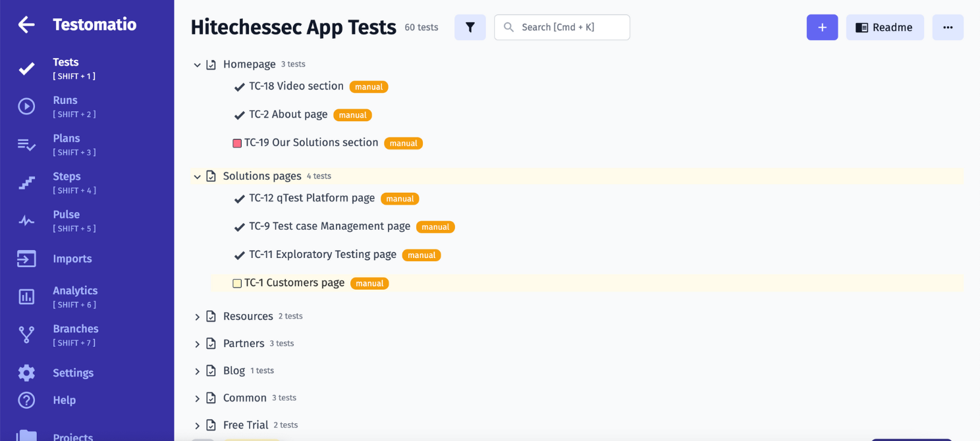Image resolution: width=980 pixels, height=441 pixels.
Task: Open the filter panel next to the title
Action: (x=470, y=27)
